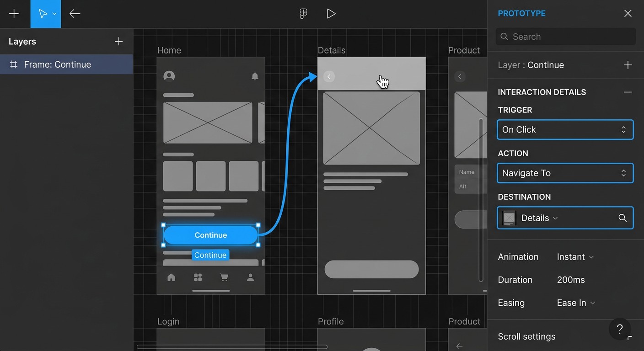Screen dimensions: 644x351
Task: Click the blue Continue button on canvas
Action: click(x=211, y=235)
